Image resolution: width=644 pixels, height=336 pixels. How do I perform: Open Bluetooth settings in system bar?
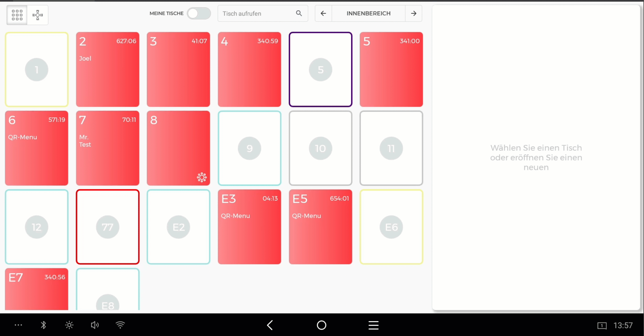tap(43, 325)
